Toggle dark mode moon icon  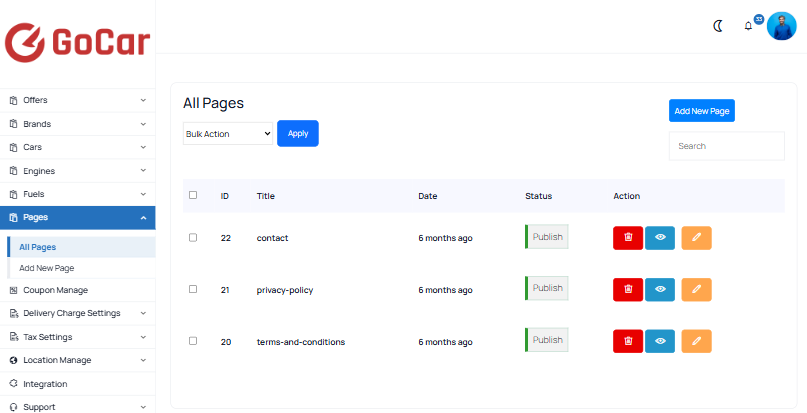(x=717, y=26)
